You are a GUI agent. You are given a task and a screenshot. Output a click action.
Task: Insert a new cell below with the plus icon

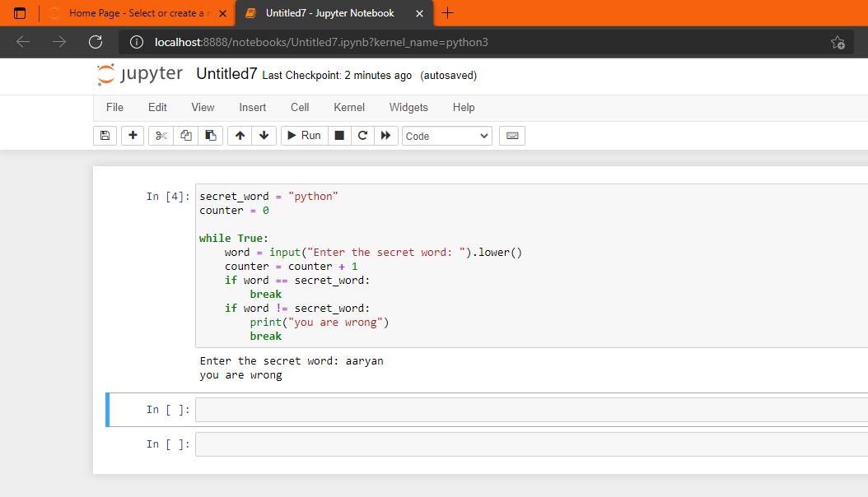point(133,136)
